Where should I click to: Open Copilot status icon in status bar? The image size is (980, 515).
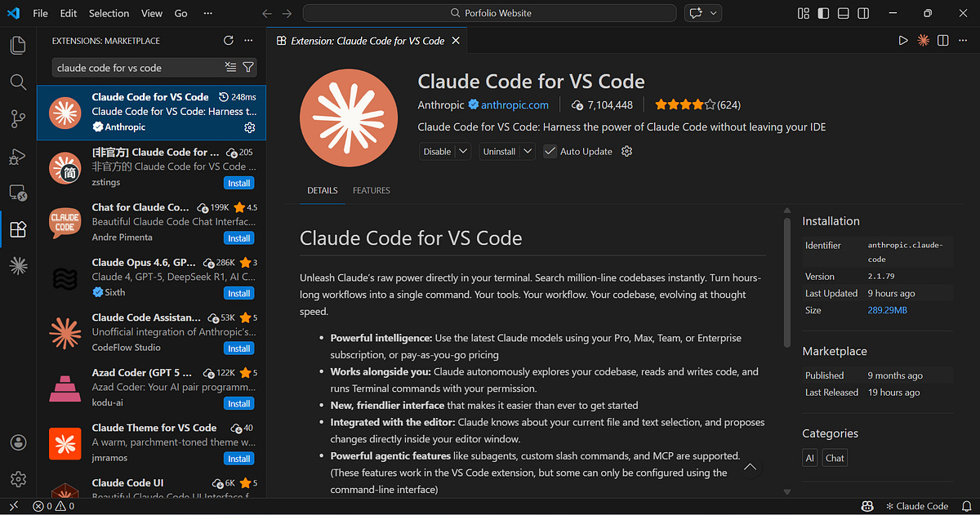[x=869, y=506]
